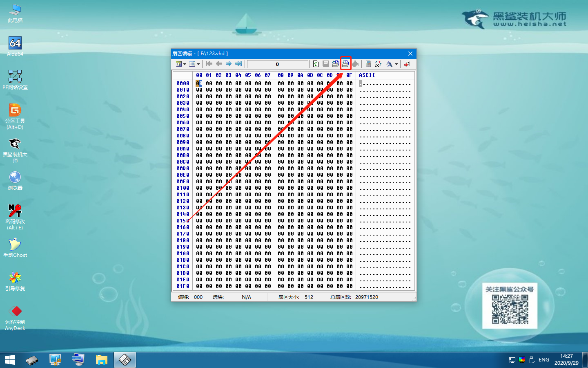The image size is (588, 368).
Task: Open File Explorer from the taskbar
Action: (x=101, y=360)
